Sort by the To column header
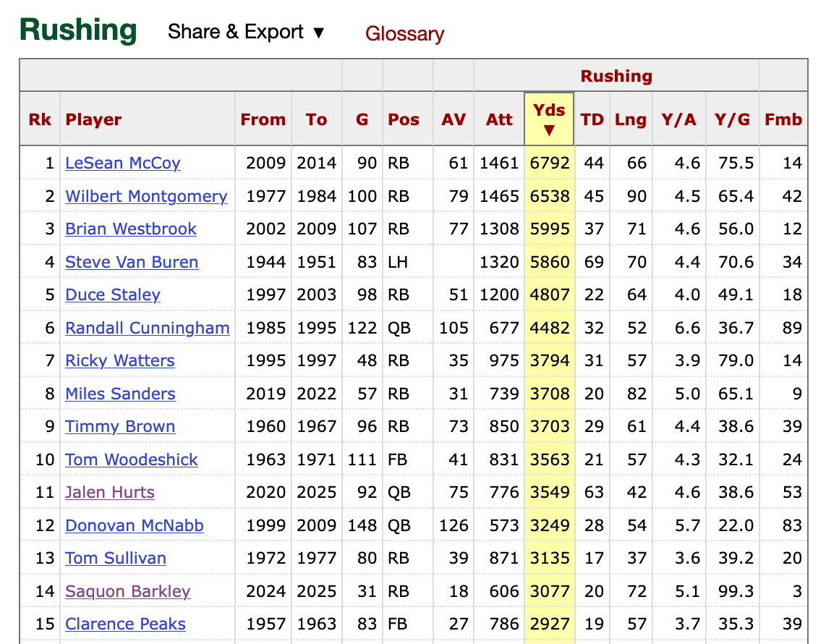This screenshot has height=644, width=826. (x=317, y=119)
